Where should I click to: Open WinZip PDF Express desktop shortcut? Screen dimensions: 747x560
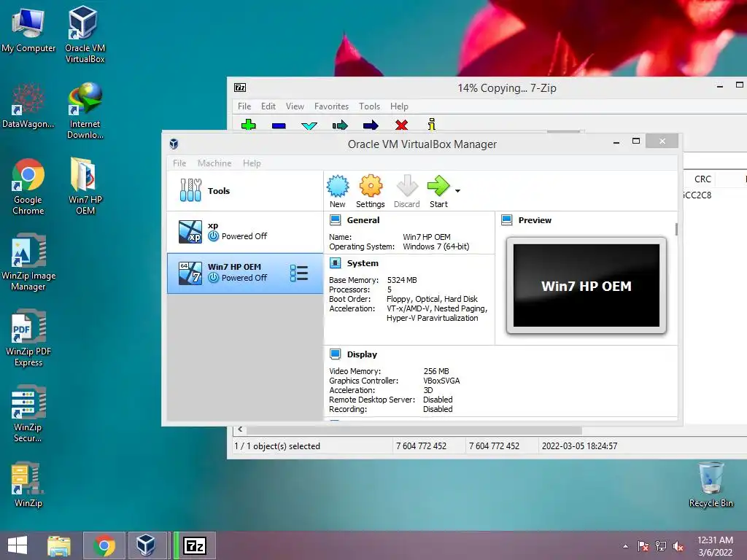pyautogui.click(x=28, y=338)
